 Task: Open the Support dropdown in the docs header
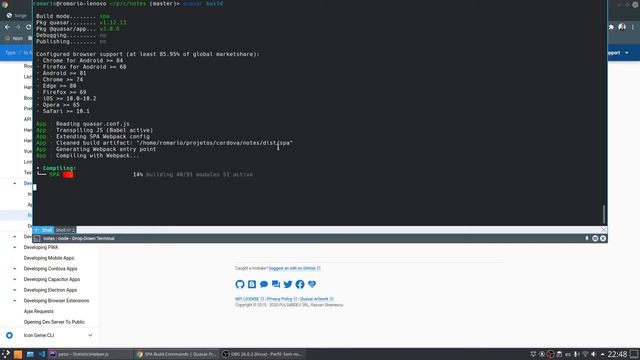click(x=618, y=53)
